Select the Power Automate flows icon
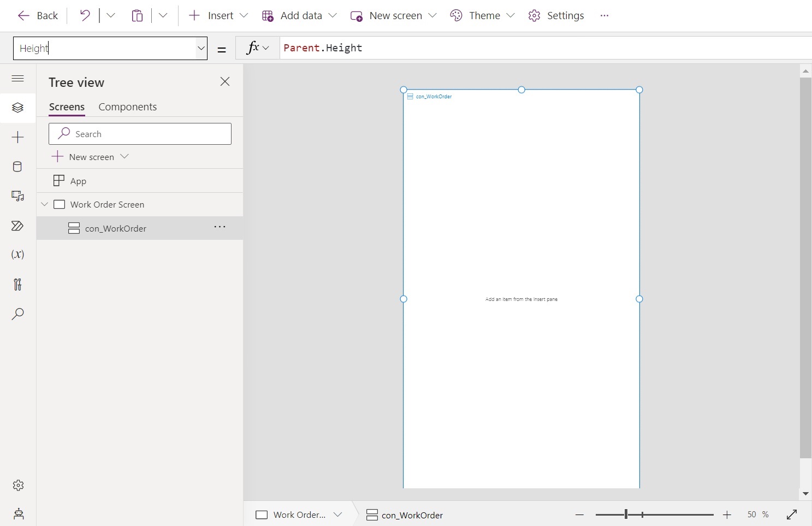The height and width of the screenshot is (526, 812). coord(17,226)
